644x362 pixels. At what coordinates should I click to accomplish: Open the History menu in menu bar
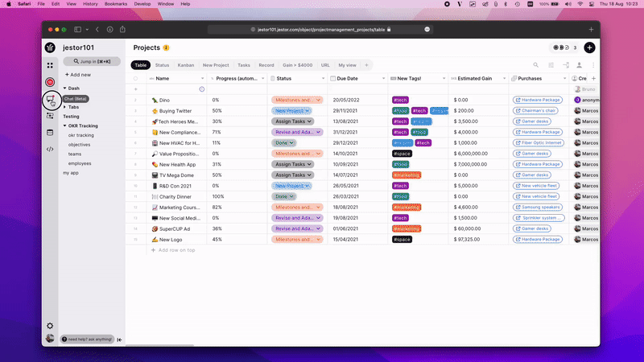(x=90, y=4)
